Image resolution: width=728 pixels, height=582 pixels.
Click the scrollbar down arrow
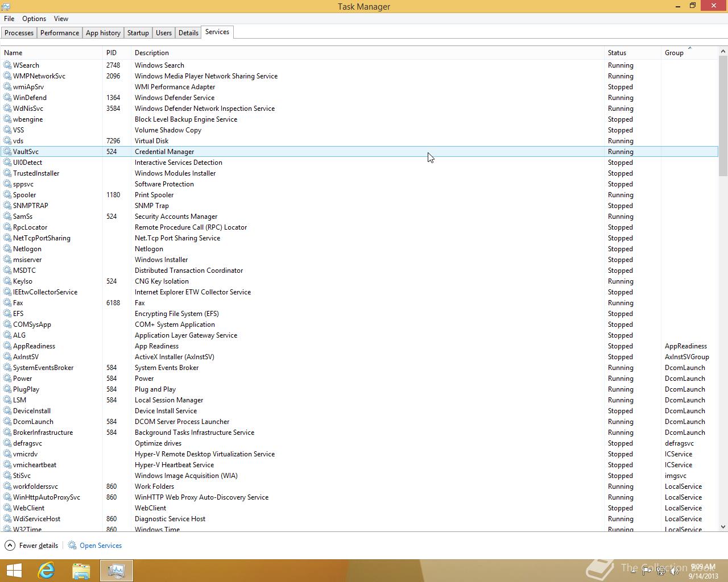coord(723,527)
